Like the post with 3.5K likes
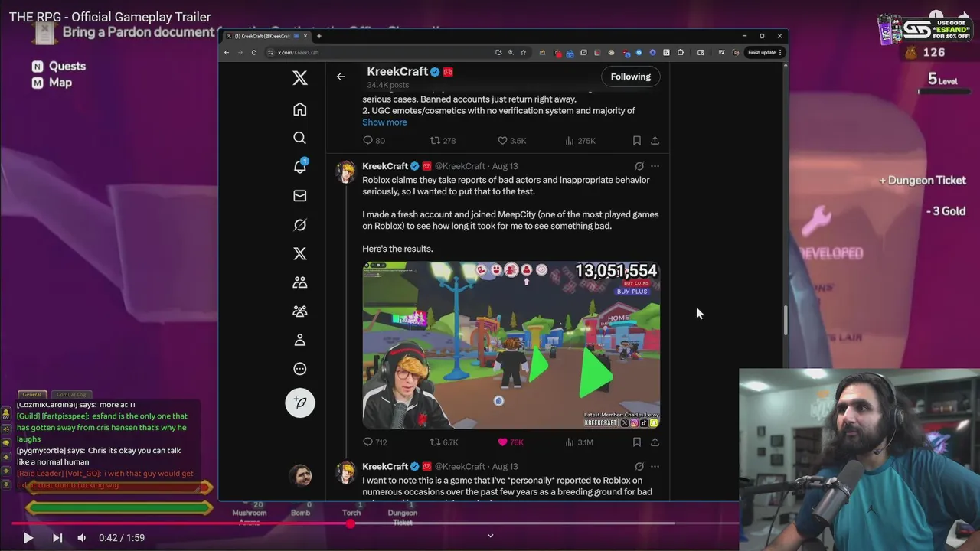This screenshot has width=980, height=551. [511, 141]
